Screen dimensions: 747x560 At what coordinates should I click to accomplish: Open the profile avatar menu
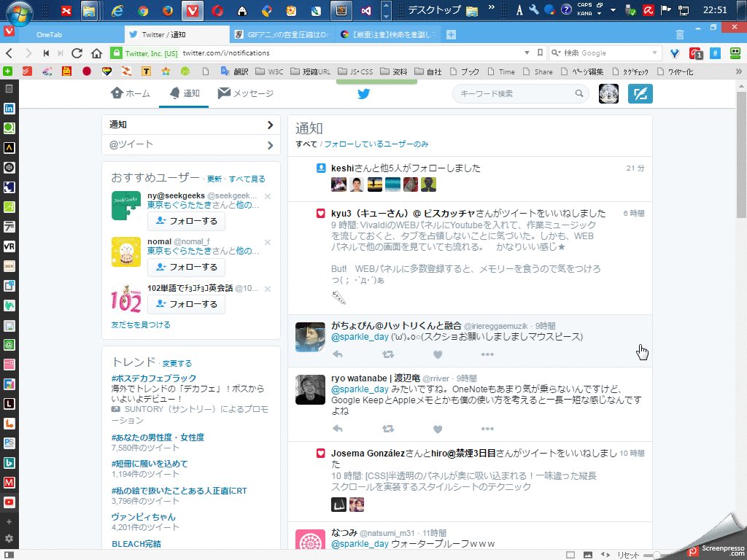click(x=608, y=94)
